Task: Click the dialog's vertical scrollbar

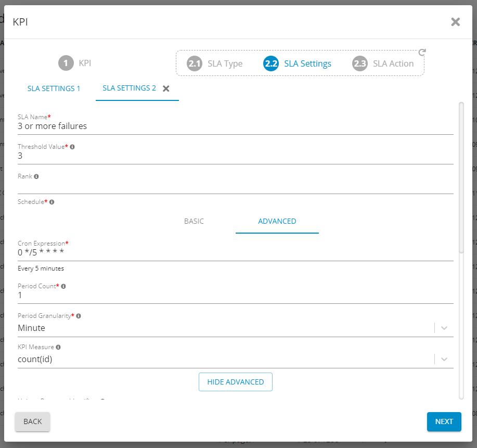Action: point(461,177)
